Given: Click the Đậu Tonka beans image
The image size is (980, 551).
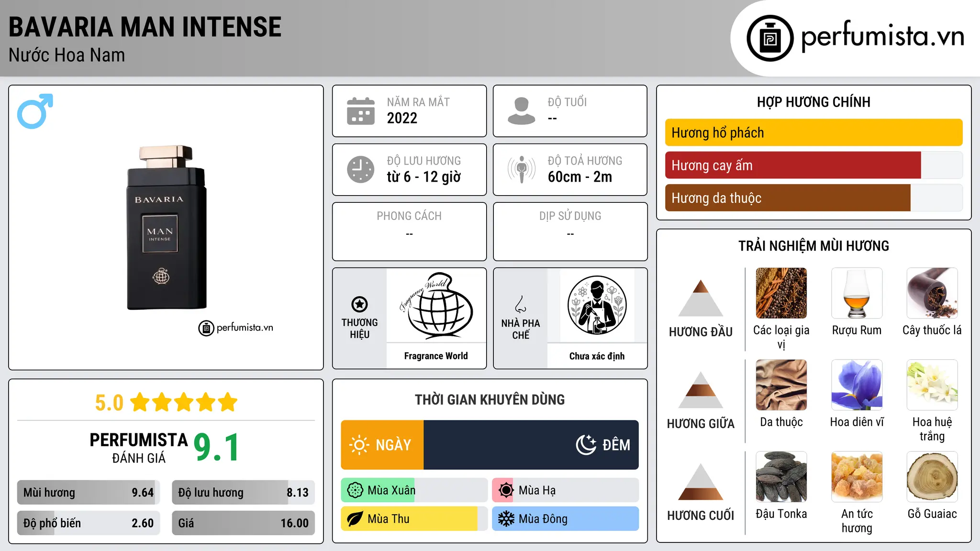Looking at the screenshot, I should pyautogui.click(x=781, y=477).
